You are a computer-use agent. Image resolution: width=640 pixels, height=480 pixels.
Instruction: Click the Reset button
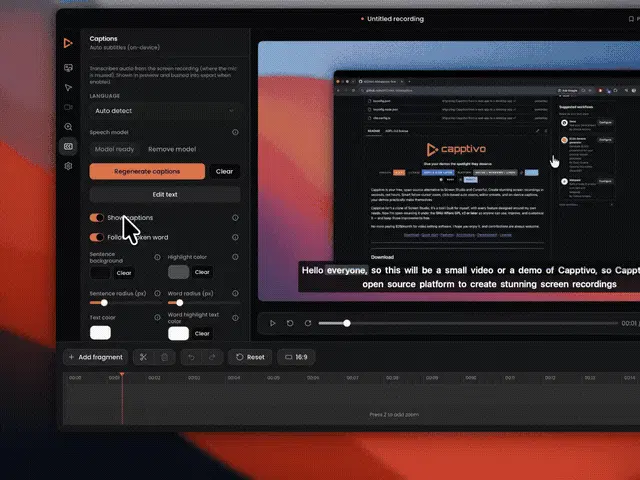pos(250,357)
